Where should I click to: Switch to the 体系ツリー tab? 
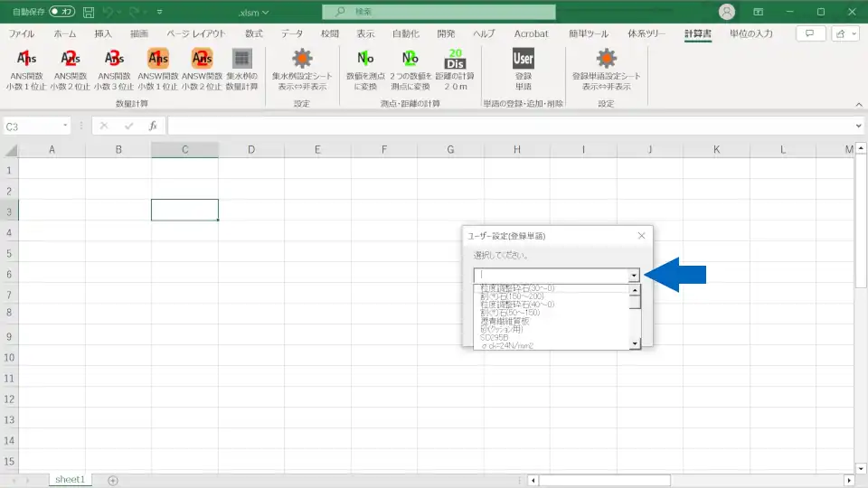[x=646, y=33]
